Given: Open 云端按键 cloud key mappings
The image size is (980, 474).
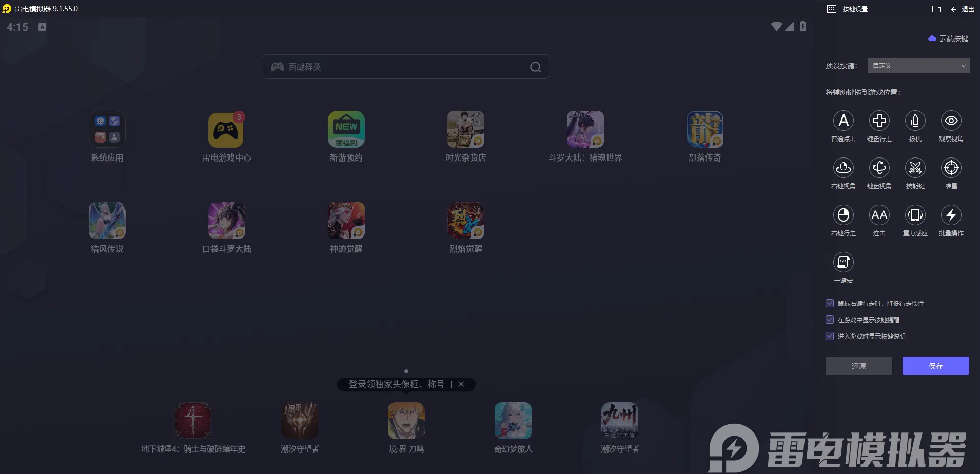Looking at the screenshot, I should click(948, 38).
